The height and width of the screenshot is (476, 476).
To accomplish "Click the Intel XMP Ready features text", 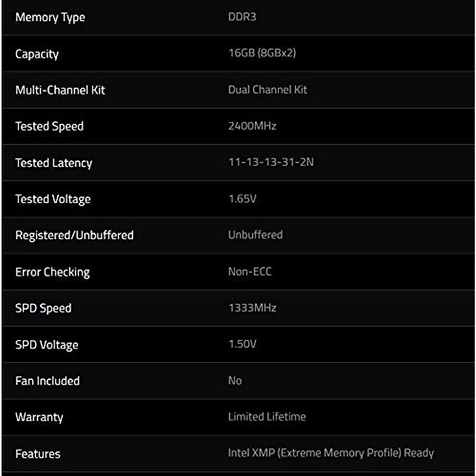I will pos(331,453).
